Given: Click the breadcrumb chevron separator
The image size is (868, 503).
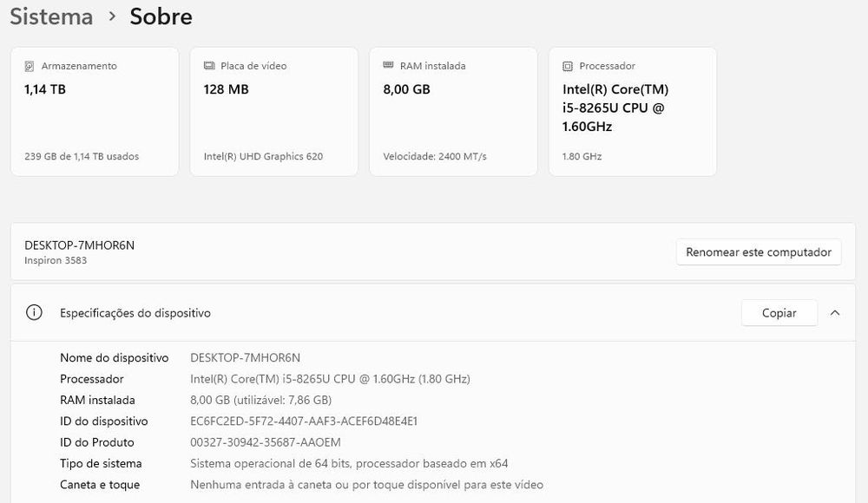Looking at the screenshot, I should point(112,16).
